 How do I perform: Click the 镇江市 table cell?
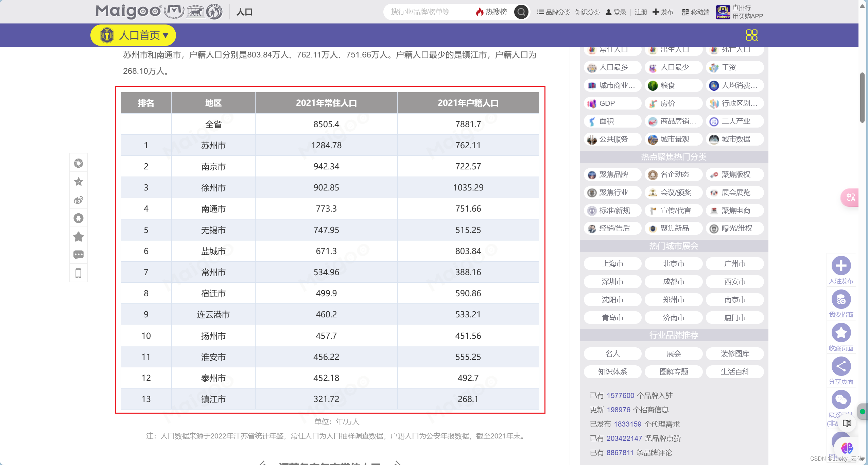click(x=213, y=399)
